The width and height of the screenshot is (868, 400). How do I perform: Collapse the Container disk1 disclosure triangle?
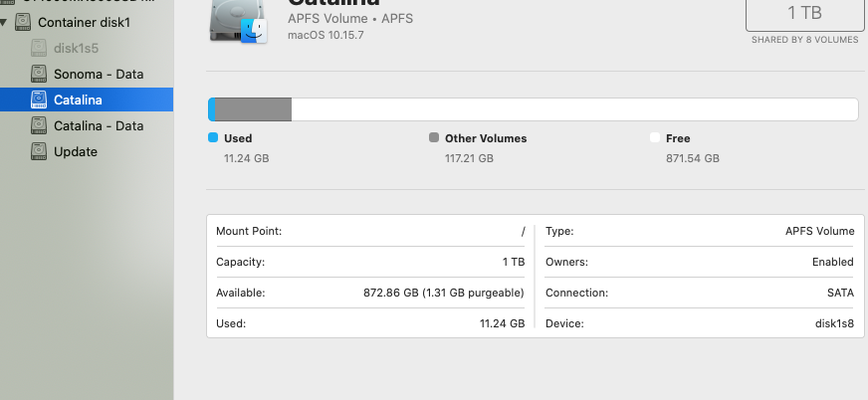coord(4,23)
